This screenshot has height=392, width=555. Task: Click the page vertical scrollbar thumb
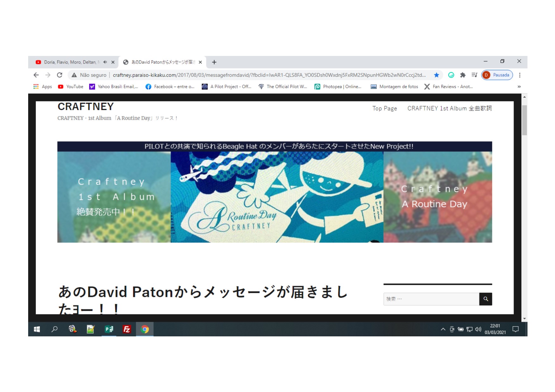coord(524,120)
